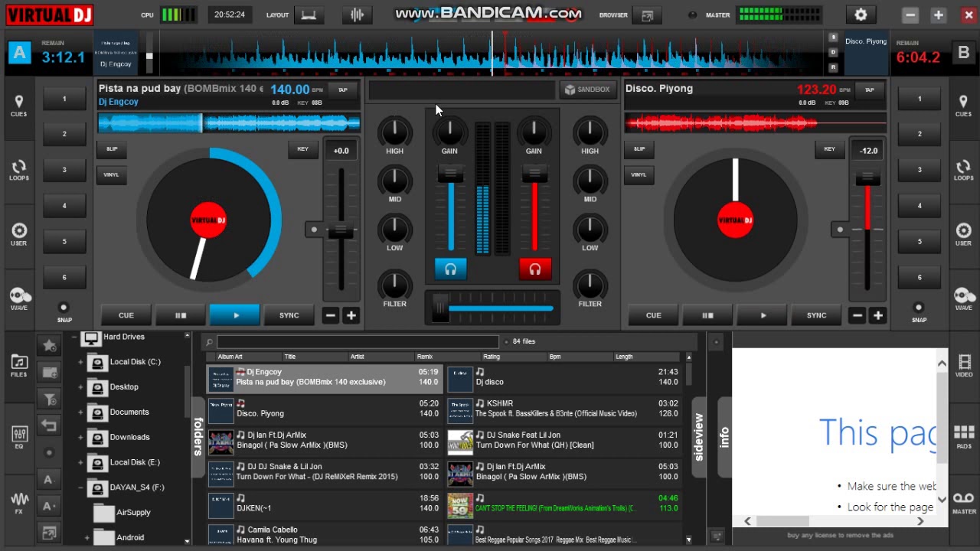This screenshot has height=551, width=980.
Task: Toggle Slip mode on left deck
Action: tap(112, 149)
